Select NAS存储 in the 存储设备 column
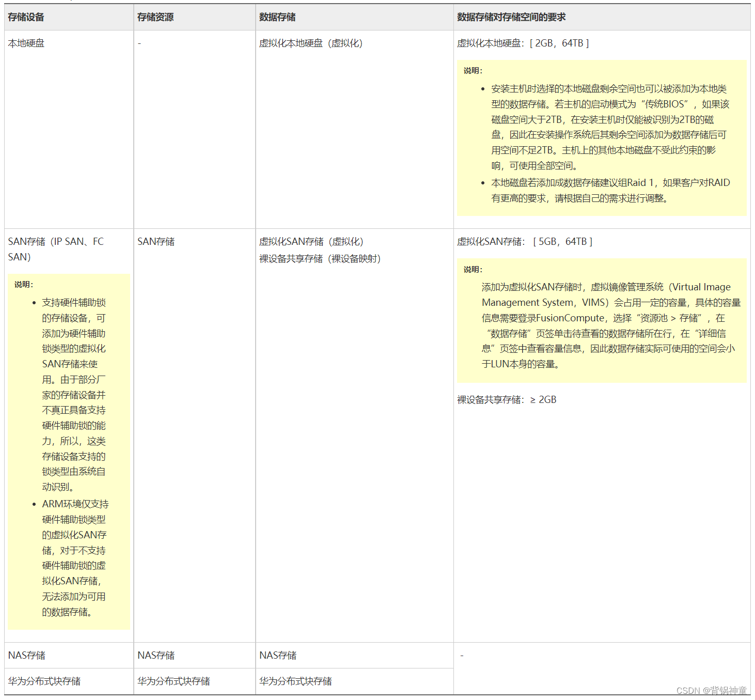 pos(27,656)
